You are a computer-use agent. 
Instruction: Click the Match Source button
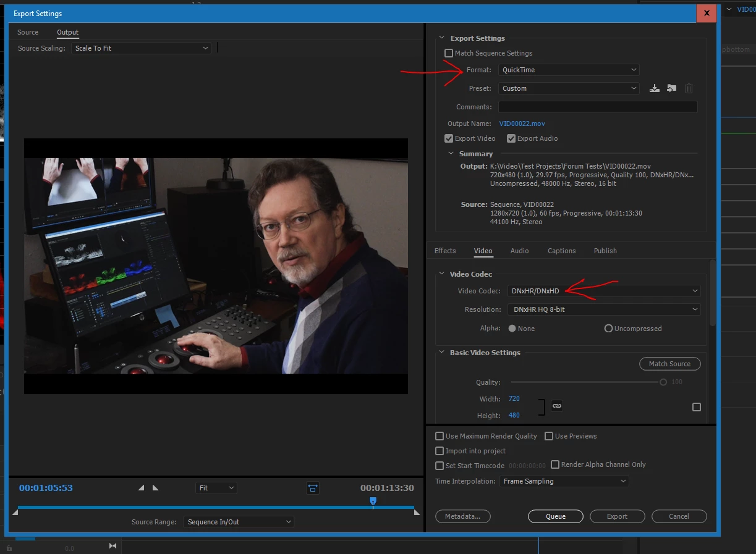669,364
